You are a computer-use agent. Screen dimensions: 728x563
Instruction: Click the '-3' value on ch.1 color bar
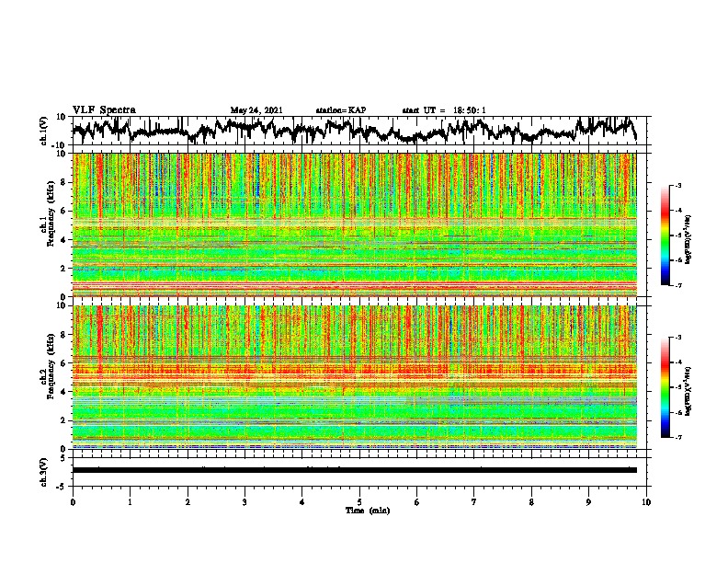(678, 186)
